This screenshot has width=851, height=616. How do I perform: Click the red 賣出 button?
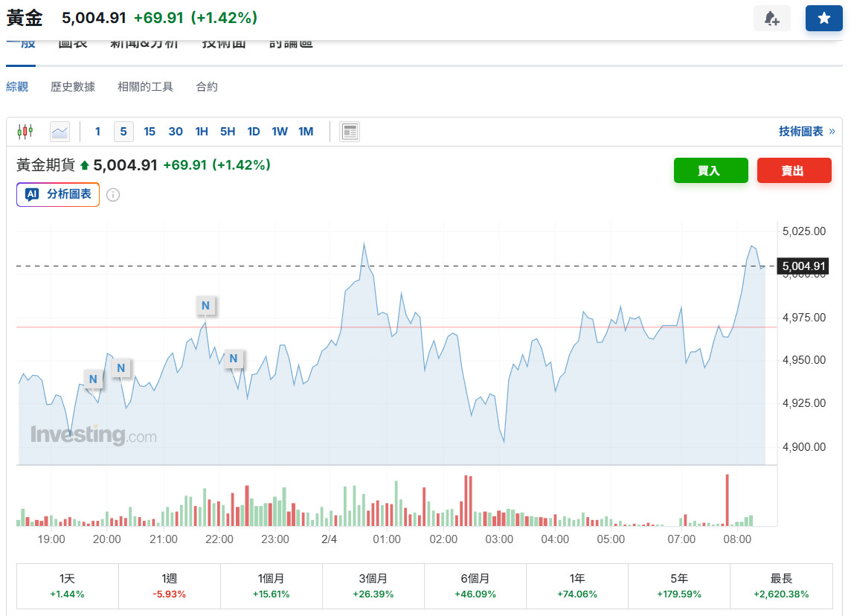click(x=794, y=170)
